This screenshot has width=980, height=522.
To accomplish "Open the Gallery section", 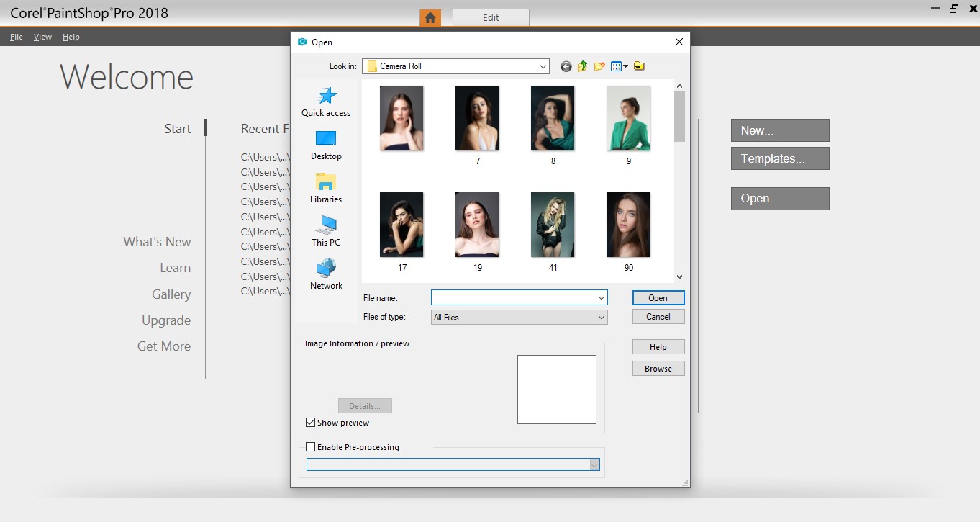I will click(x=171, y=294).
